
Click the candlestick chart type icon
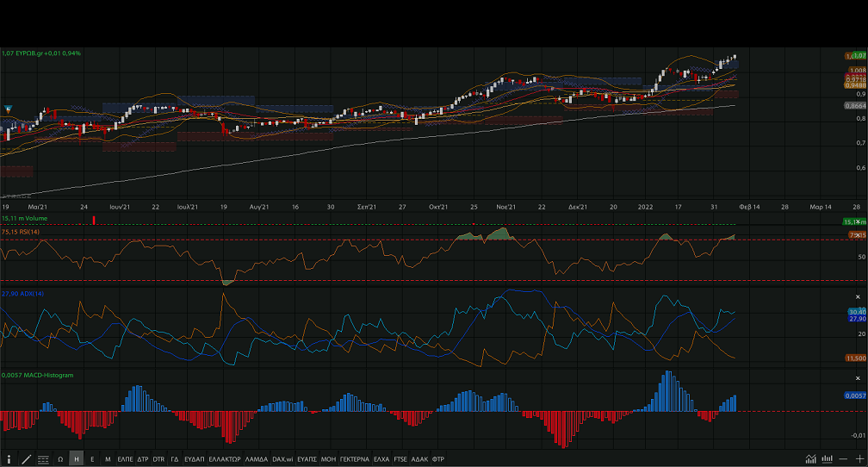pos(827,459)
